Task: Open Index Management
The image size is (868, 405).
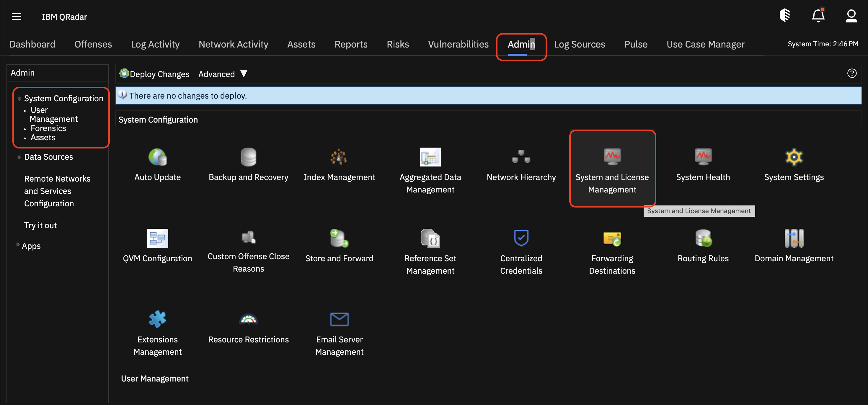Action: [339, 164]
